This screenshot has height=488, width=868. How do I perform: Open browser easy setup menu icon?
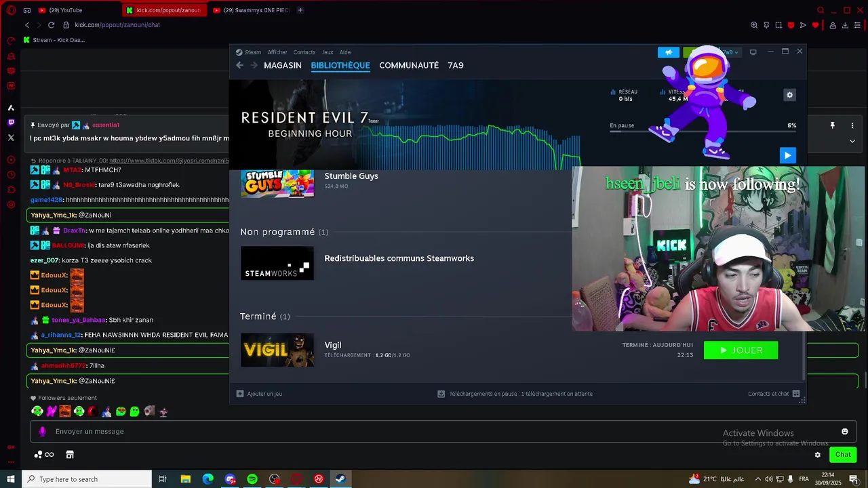858,25
